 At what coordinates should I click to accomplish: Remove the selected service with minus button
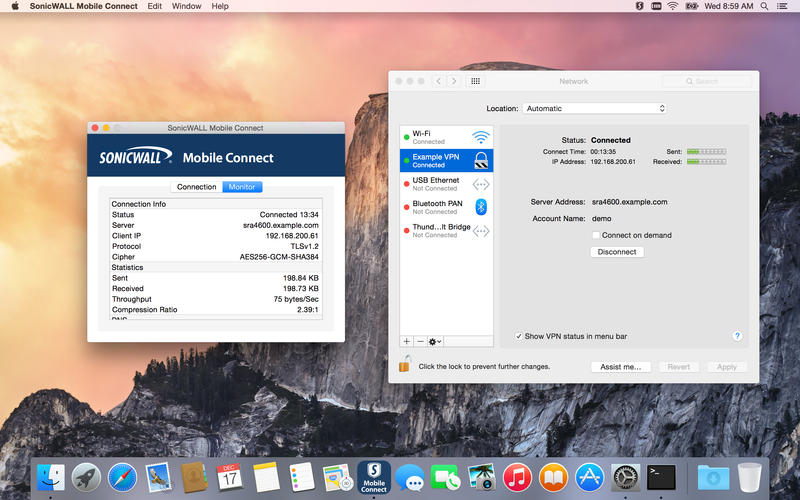pos(420,341)
